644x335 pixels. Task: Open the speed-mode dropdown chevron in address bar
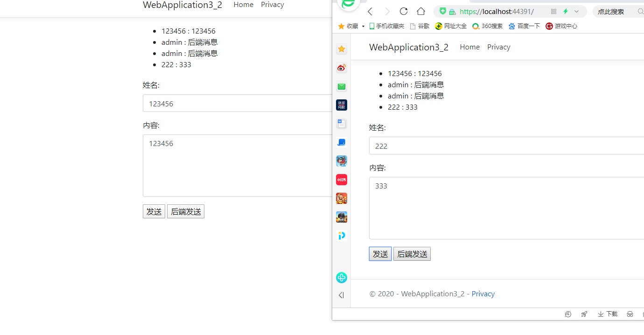click(575, 11)
